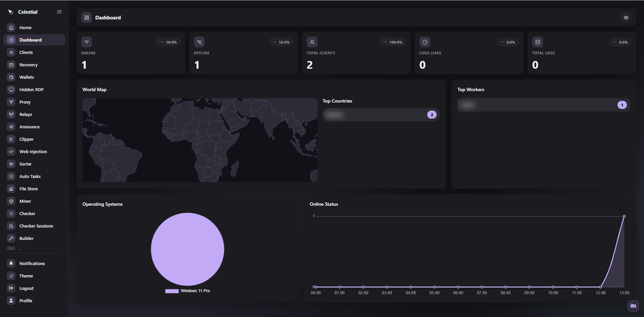
Task: Open the File Store icon
Action: click(11, 189)
